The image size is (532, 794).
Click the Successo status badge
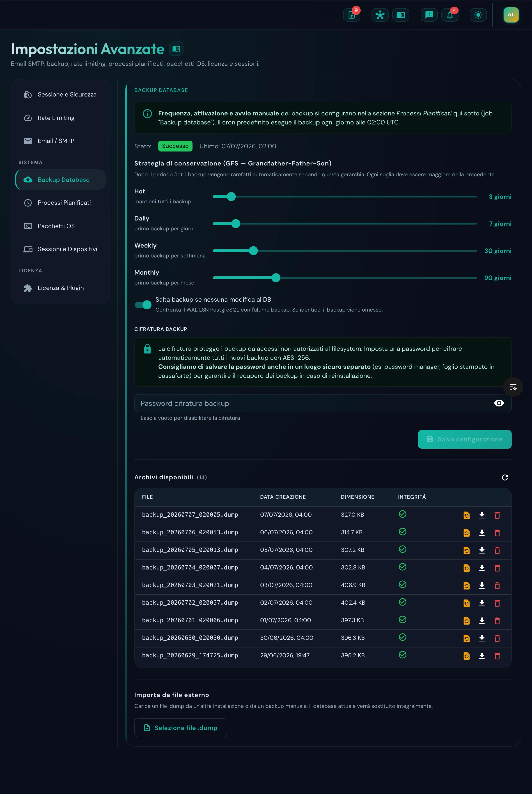coord(175,146)
